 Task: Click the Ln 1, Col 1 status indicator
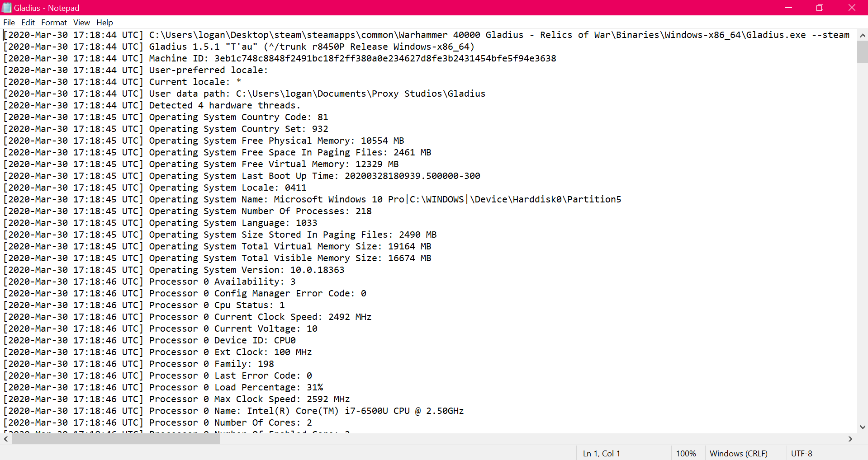point(601,453)
